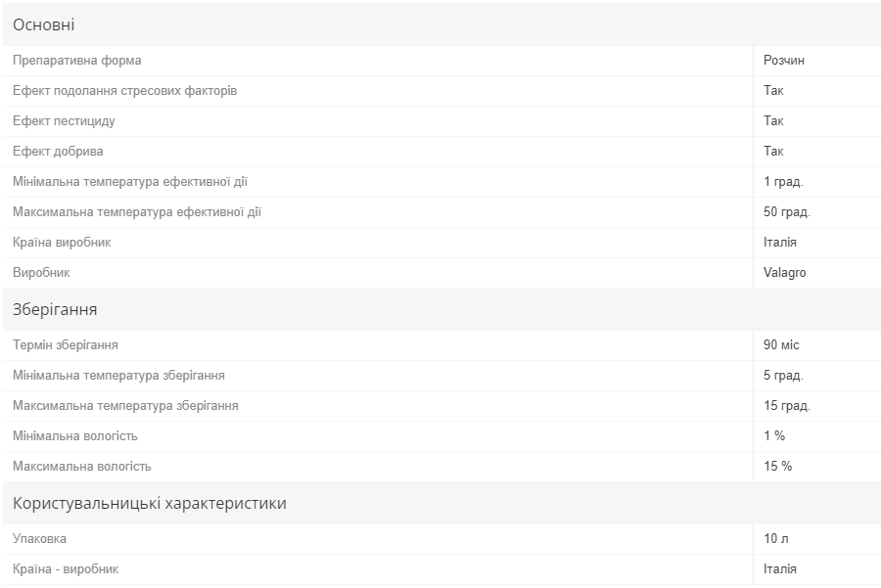The height and width of the screenshot is (588, 881).
Task: Click the "Зберігання" section header
Action: click(55, 310)
